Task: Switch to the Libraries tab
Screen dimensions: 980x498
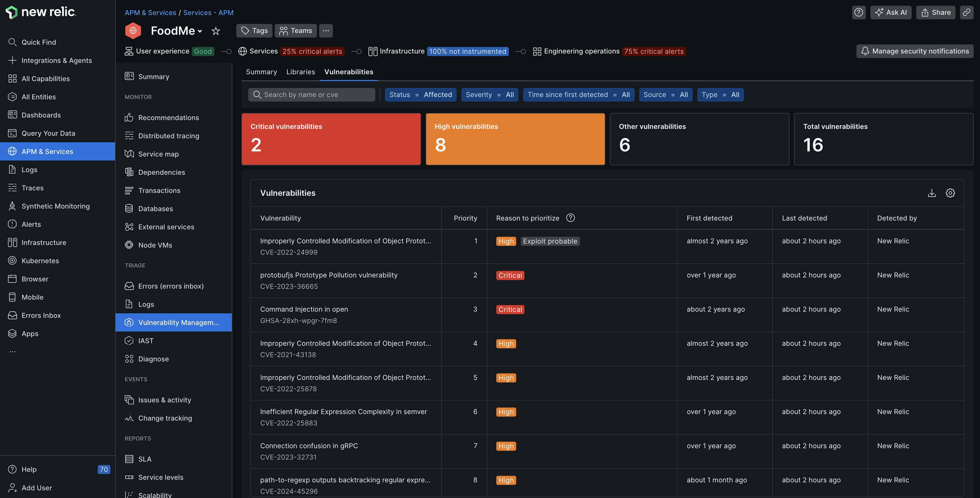Action: tap(301, 72)
